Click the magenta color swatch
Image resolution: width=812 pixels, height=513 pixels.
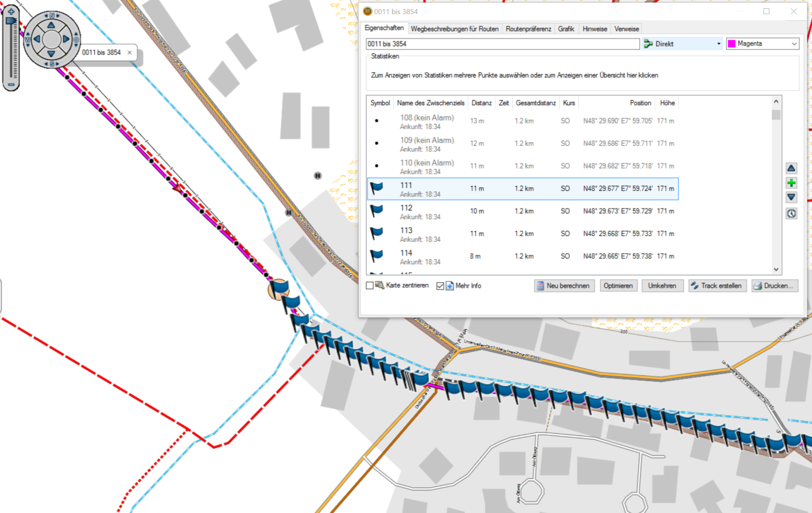point(731,44)
